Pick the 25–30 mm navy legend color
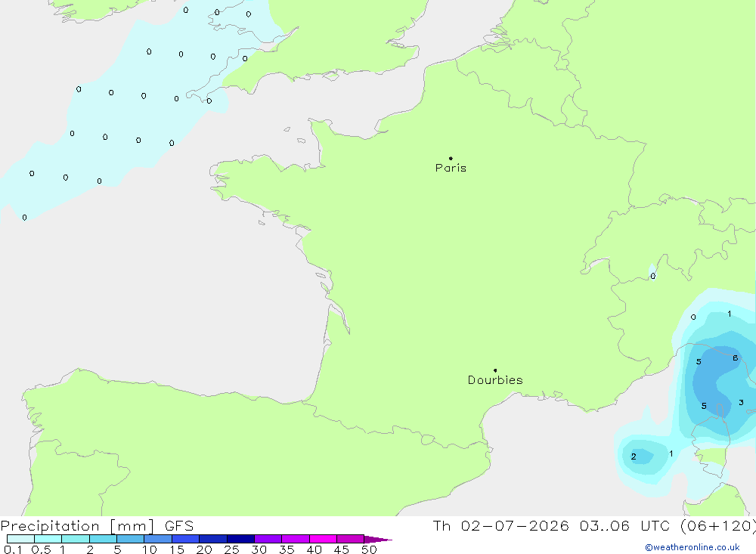Image resolution: width=756 pixels, height=554 pixels. (x=240, y=539)
